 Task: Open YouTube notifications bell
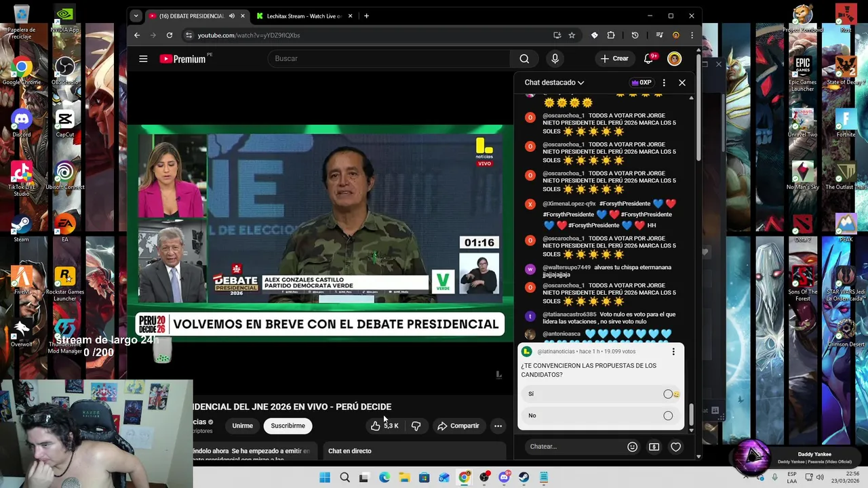tap(649, 59)
